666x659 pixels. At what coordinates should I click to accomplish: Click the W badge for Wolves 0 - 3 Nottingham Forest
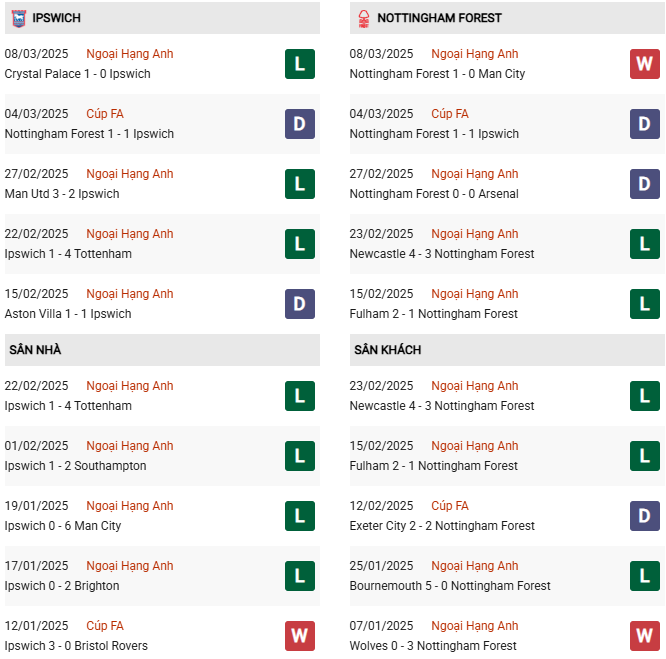pyautogui.click(x=645, y=636)
